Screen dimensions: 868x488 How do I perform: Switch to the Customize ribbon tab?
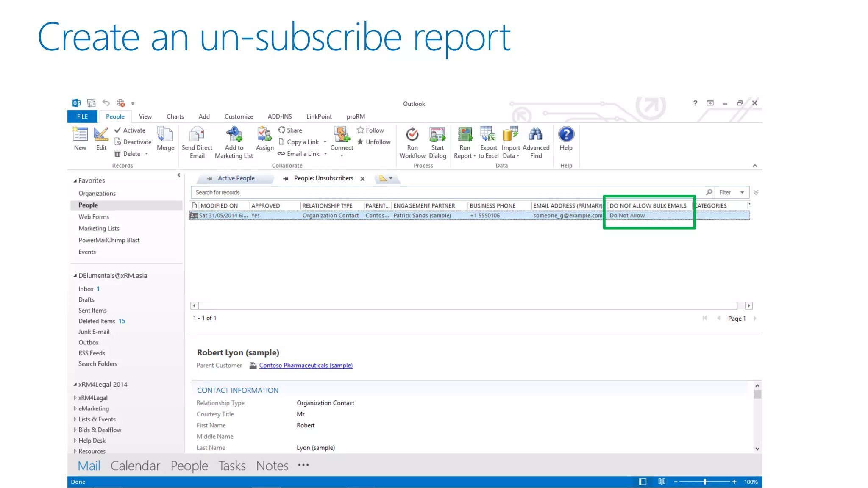239,116
